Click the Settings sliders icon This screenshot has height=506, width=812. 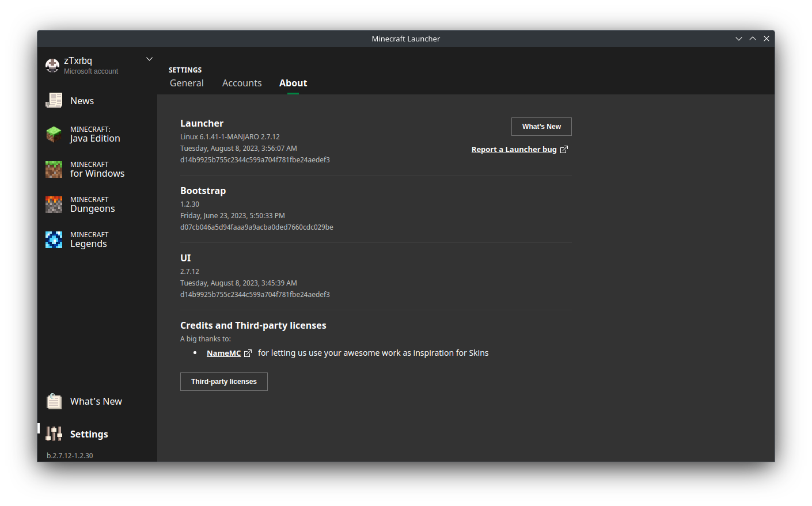pos(54,434)
